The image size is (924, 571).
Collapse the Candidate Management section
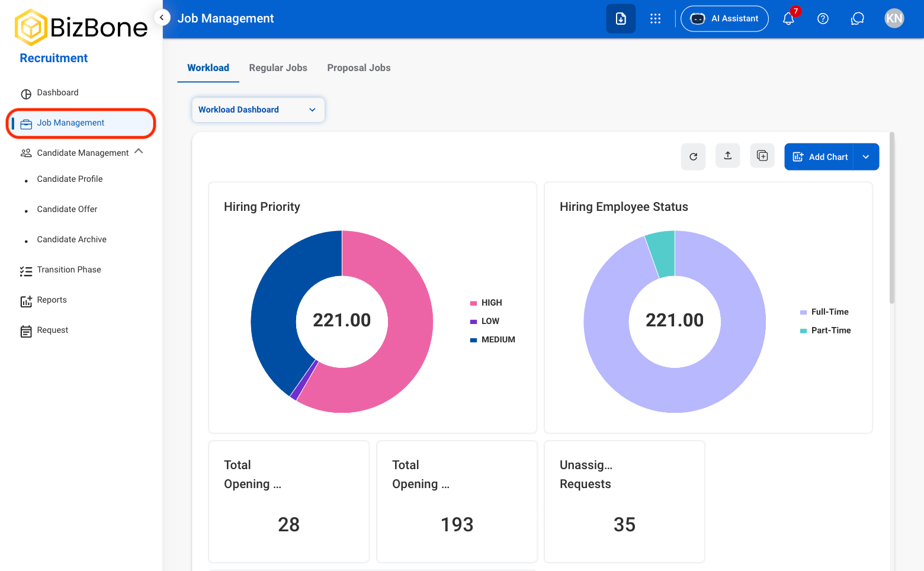click(139, 151)
